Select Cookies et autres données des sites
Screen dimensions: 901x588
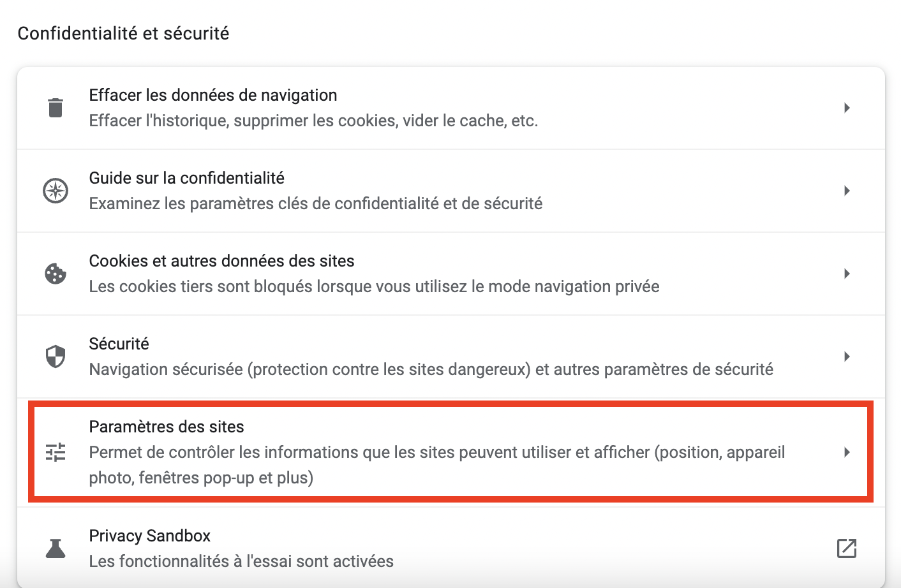click(221, 261)
